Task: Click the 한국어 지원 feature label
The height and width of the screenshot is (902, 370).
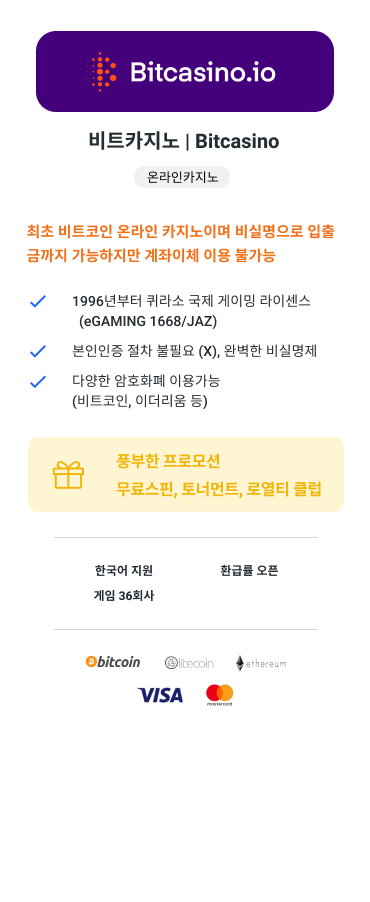Action: [x=124, y=571]
